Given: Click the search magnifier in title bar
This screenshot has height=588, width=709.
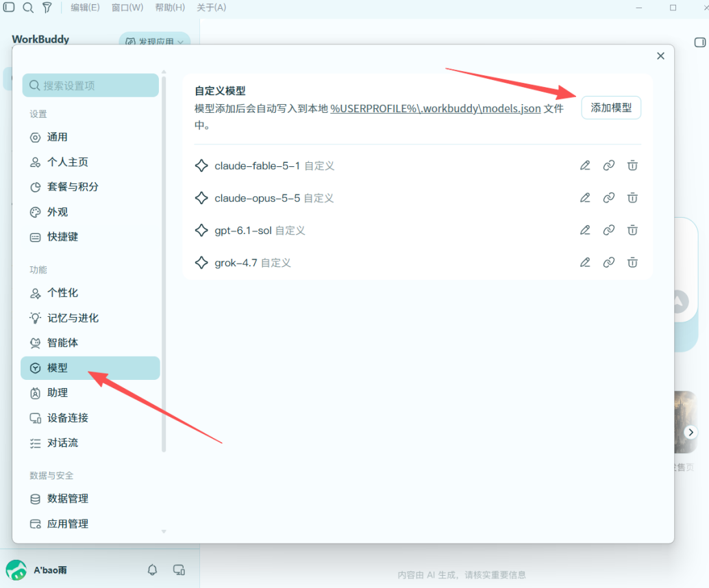Looking at the screenshot, I should (28, 8).
